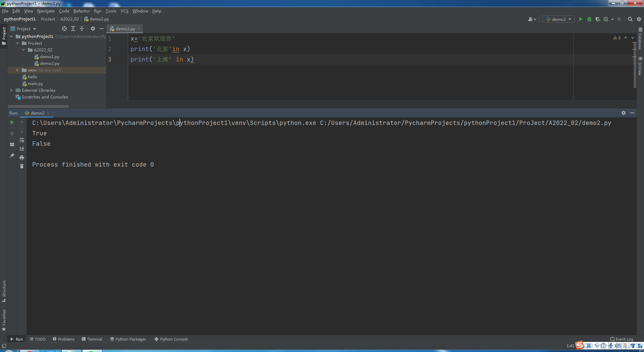Open the Database side panel

640,39
